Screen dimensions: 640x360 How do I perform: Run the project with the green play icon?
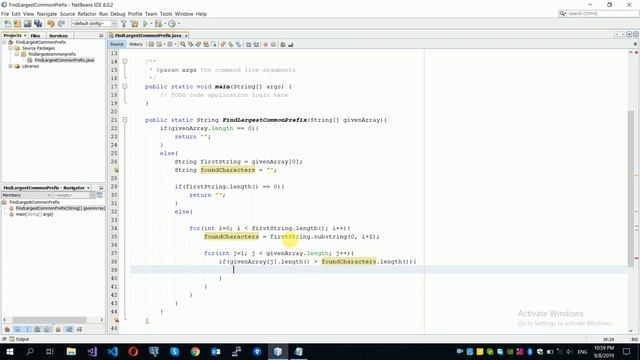click(x=145, y=24)
